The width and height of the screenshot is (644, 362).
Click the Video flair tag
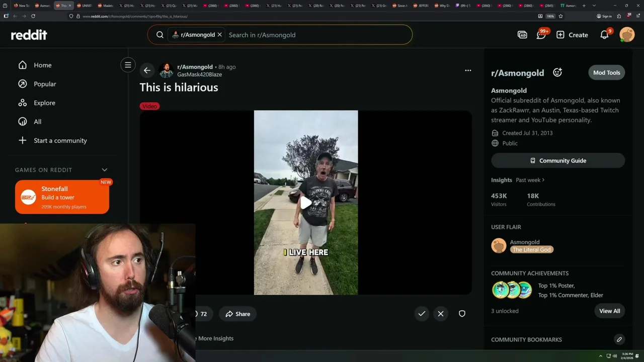pos(149,106)
